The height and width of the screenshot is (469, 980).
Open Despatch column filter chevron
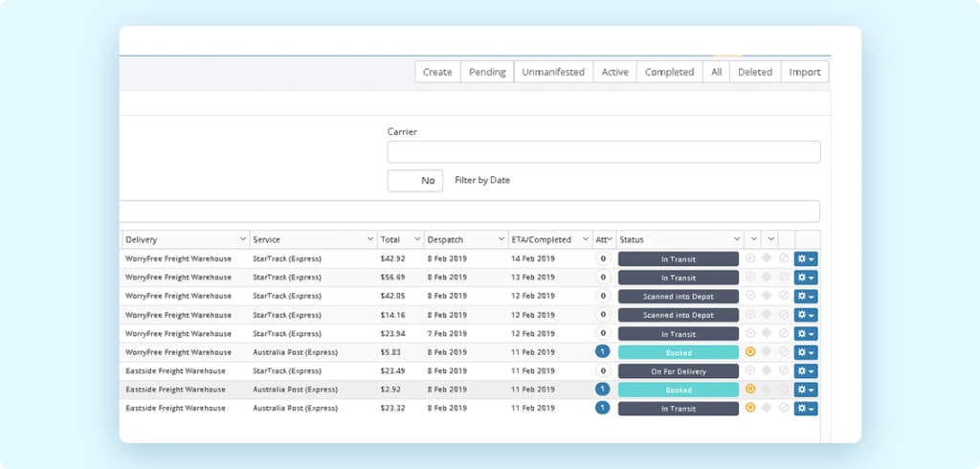[501, 239]
